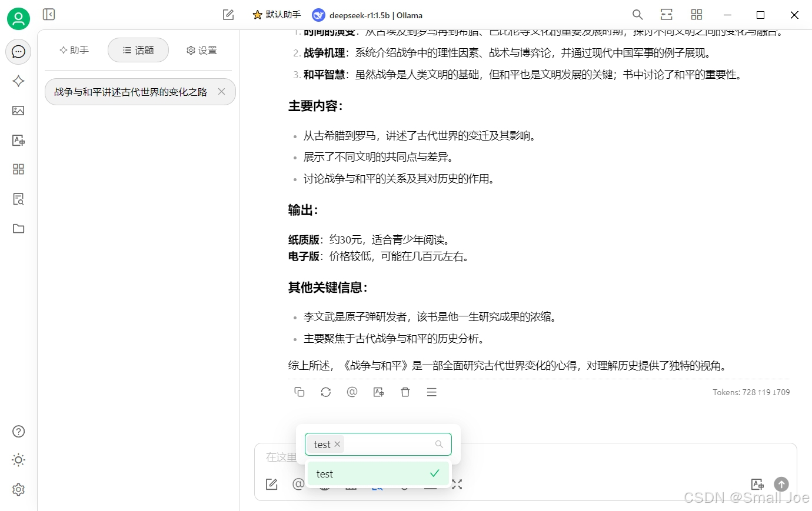Toggle dark theme with the sun icon
Image resolution: width=812 pixels, height=511 pixels.
pos(18,460)
